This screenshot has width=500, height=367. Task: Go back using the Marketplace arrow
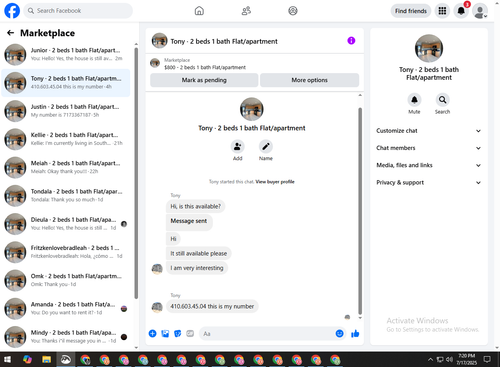tap(11, 33)
